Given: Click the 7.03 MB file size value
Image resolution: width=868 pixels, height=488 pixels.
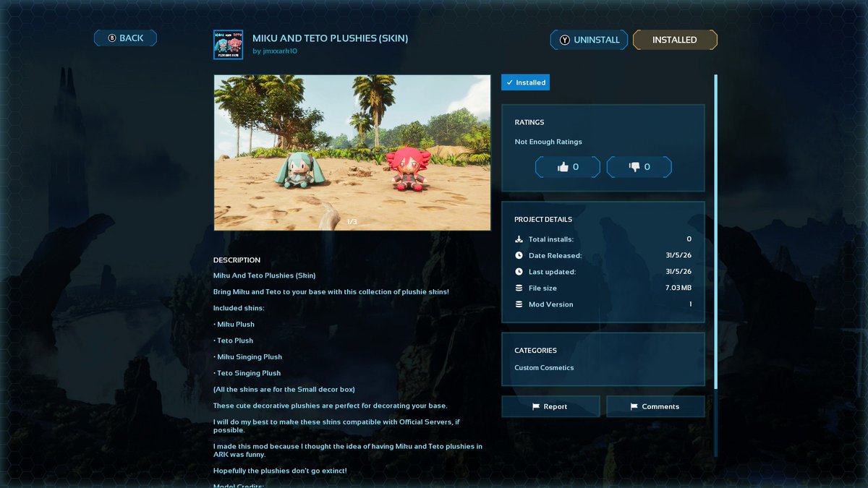Looking at the screenshot, I should [x=677, y=288].
